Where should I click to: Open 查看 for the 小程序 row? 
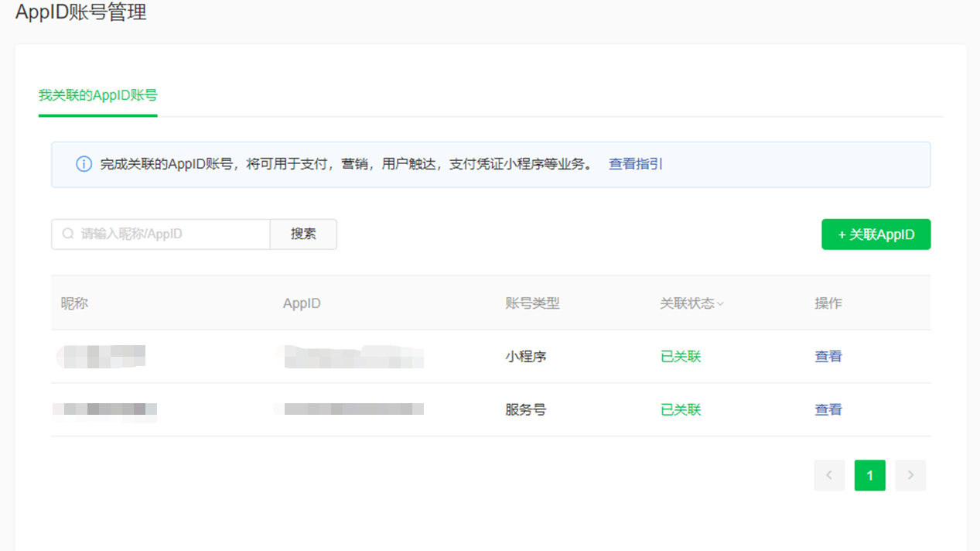[x=828, y=357]
